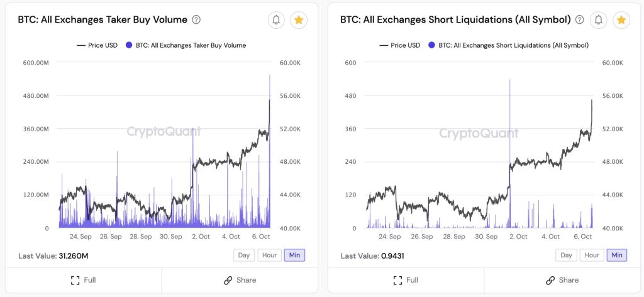The image size is (644, 297).
Task: Click bell alert icon on Taker Buy Volume chart
Action: tap(276, 20)
